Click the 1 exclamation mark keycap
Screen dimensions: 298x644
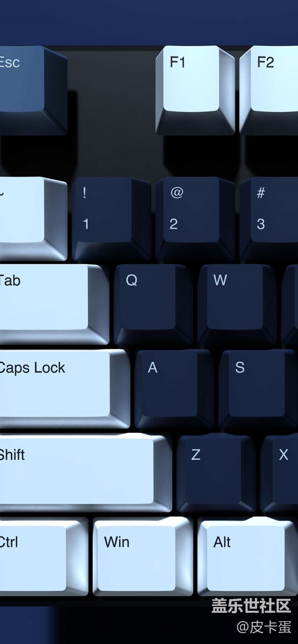(111, 219)
